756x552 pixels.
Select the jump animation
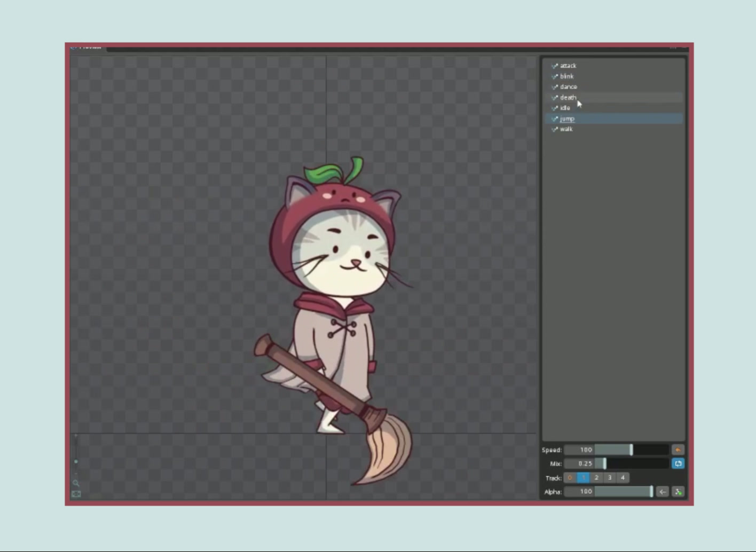pos(614,119)
